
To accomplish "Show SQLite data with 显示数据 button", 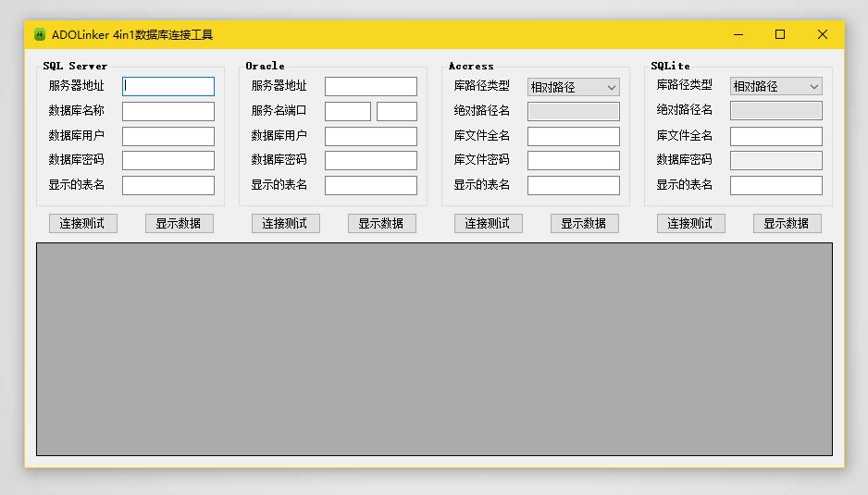I will 787,224.
